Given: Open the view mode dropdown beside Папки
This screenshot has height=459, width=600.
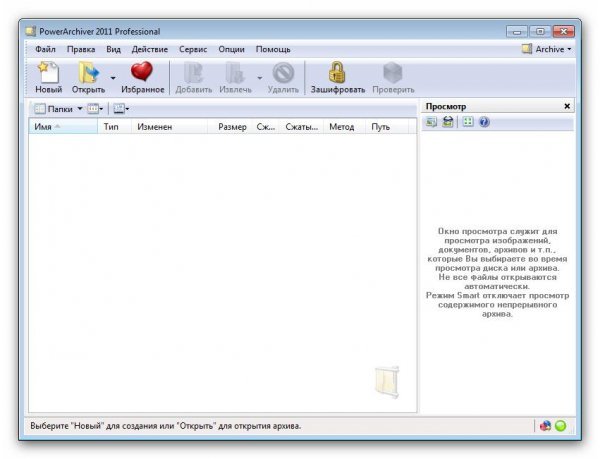Looking at the screenshot, I should (95, 109).
